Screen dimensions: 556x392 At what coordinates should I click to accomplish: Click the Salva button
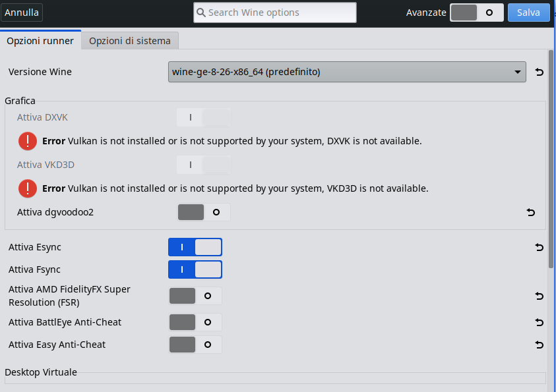[528, 13]
